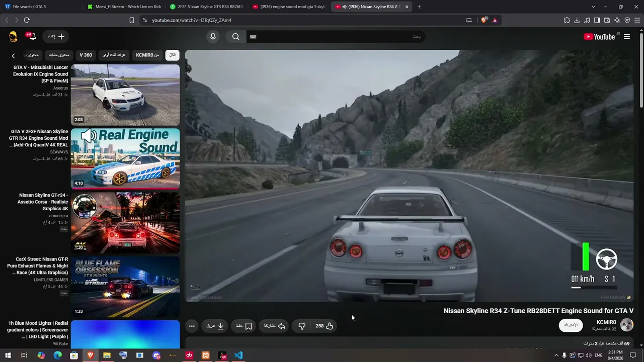644x362 pixels.
Task: Select the KCMIR0 filter chip
Action: (x=147, y=55)
